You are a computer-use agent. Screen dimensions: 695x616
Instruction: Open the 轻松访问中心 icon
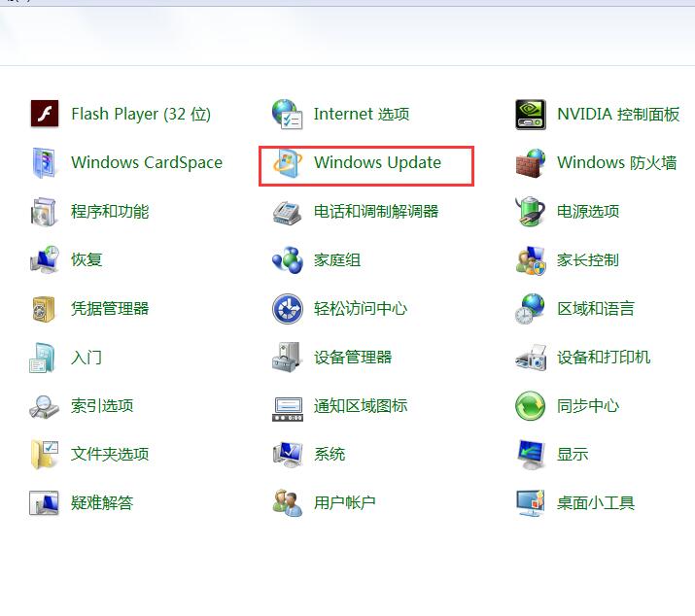point(287,308)
